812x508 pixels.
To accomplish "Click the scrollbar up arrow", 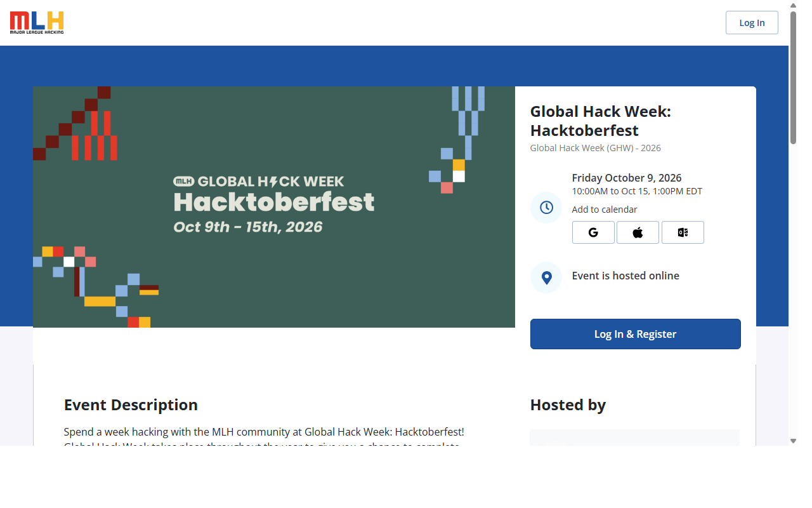I will pyautogui.click(x=793, y=5).
